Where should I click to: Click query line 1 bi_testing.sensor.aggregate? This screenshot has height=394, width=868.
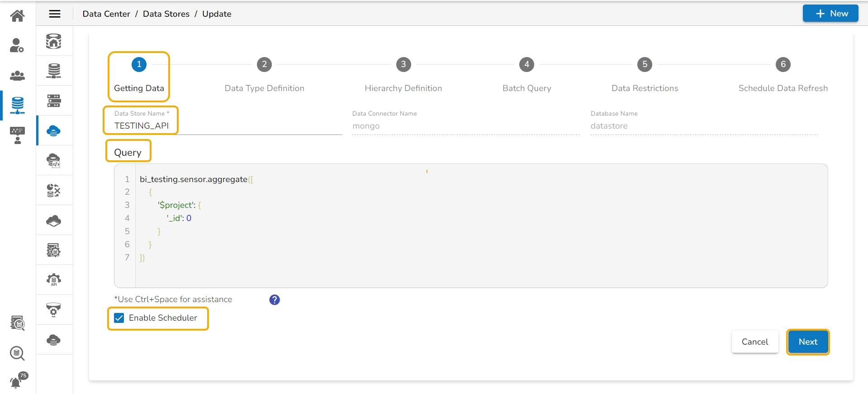pyautogui.click(x=196, y=179)
